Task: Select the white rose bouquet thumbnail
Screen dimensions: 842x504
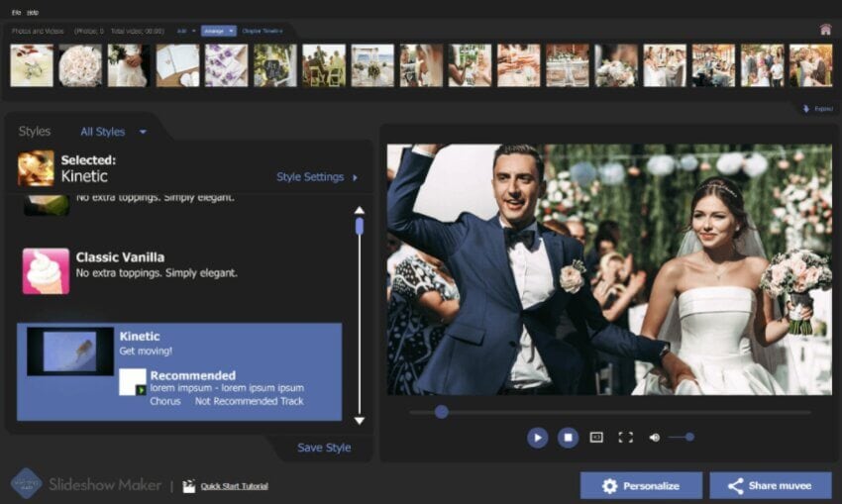Action: coord(80,65)
